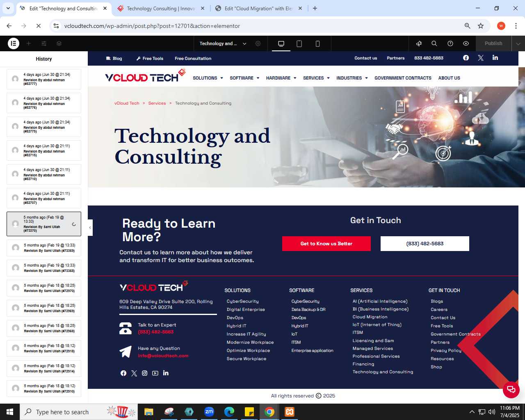This screenshot has height=420, width=525.
Task: Select revision #72970 in History
Action: [x=44, y=288]
